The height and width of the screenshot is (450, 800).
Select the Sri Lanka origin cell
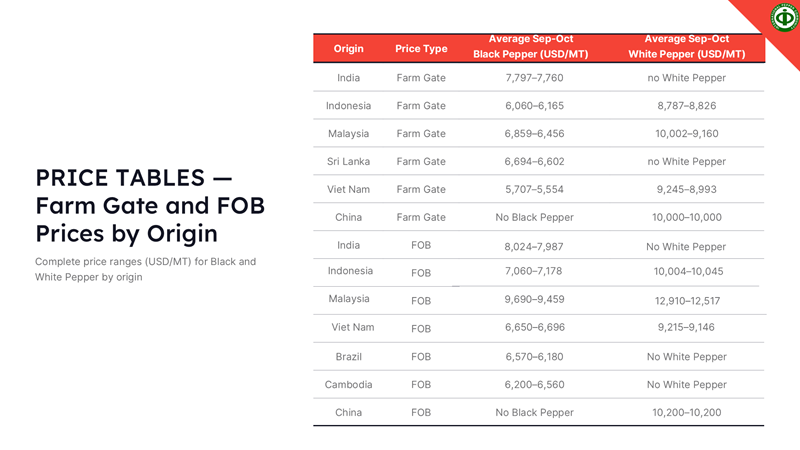(349, 161)
